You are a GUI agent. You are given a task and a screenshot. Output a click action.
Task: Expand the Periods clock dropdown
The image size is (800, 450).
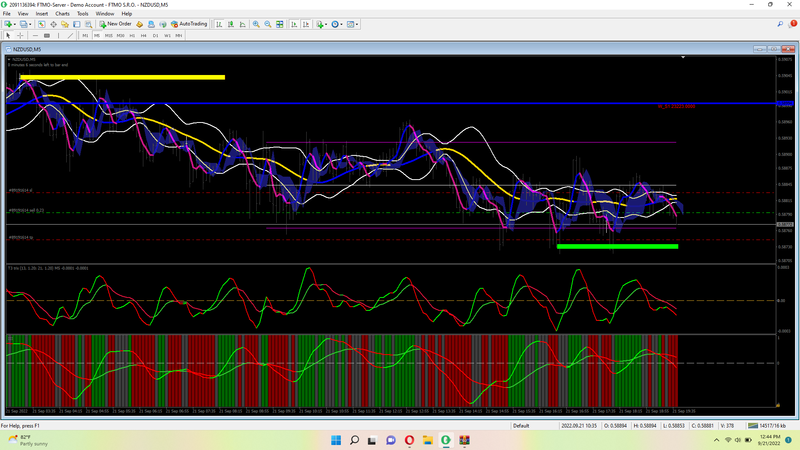click(x=337, y=23)
